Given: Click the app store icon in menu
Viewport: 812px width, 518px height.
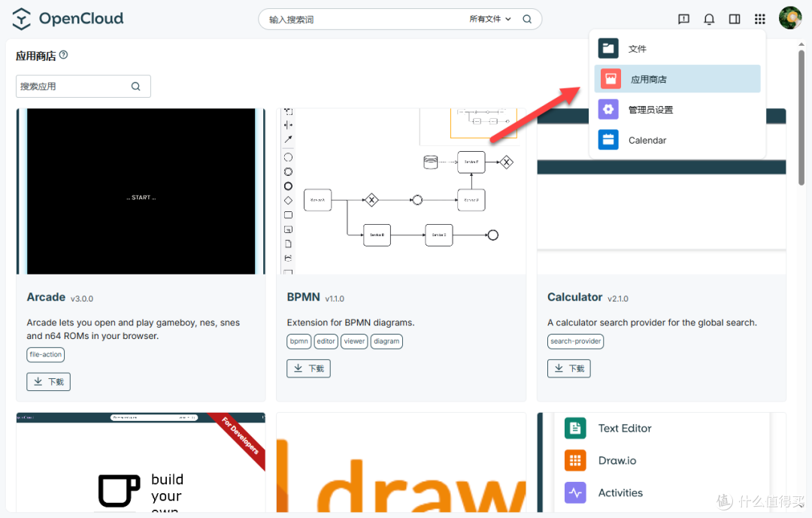Looking at the screenshot, I should click(611, 79).
